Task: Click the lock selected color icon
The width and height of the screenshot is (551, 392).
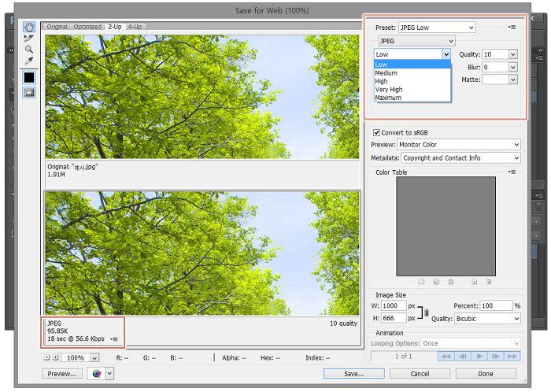Action: [451, 282]
